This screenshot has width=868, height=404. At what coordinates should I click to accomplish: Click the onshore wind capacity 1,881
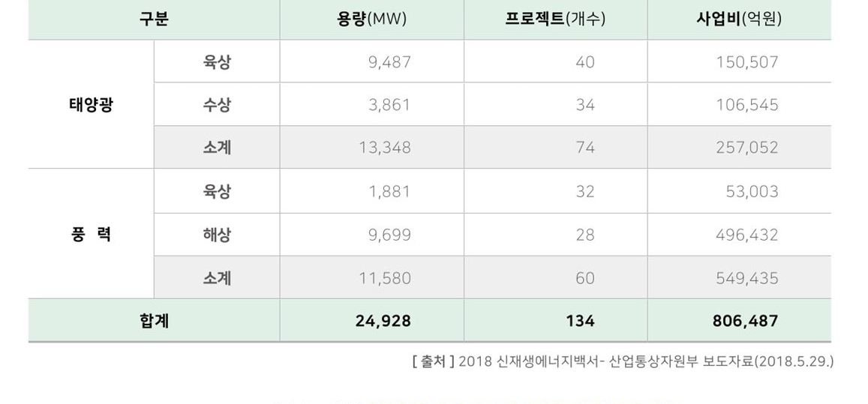pyautogui.click(x=389, y=191)
